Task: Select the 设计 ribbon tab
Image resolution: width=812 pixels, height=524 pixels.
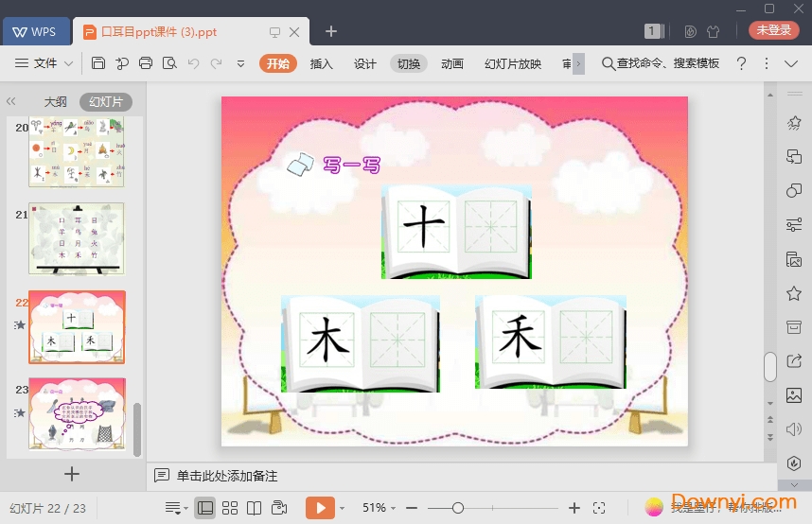Action: point(364,63)
